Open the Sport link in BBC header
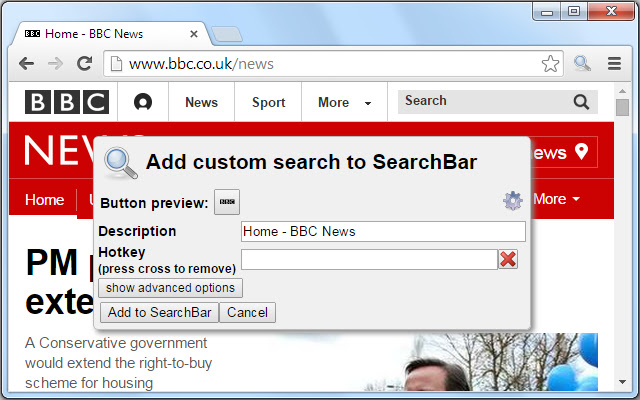The image size is (640, 400). pos(268,102)
